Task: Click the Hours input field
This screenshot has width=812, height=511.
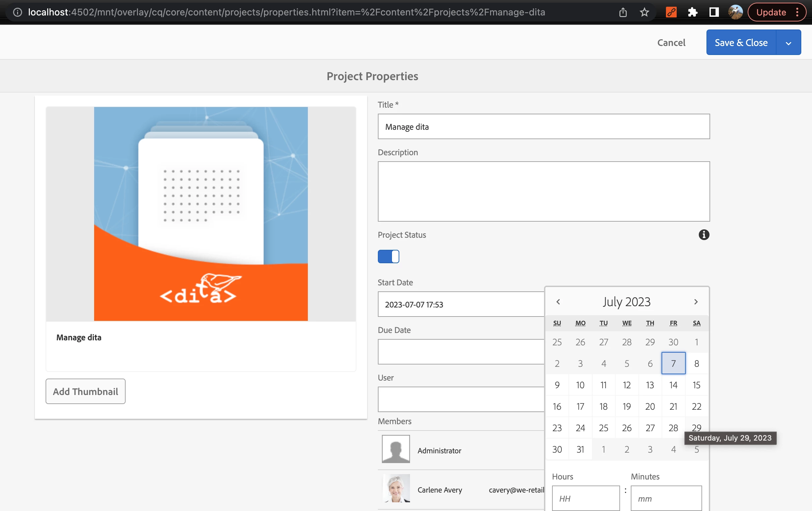Action: (x=586, y=498)
